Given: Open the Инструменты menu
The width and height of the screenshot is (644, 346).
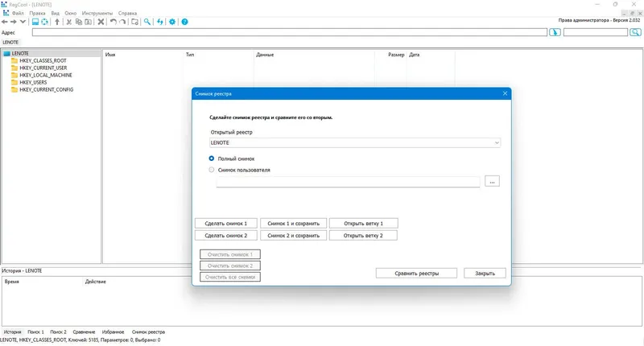Looking at the screenshot, I should (97, 13).
